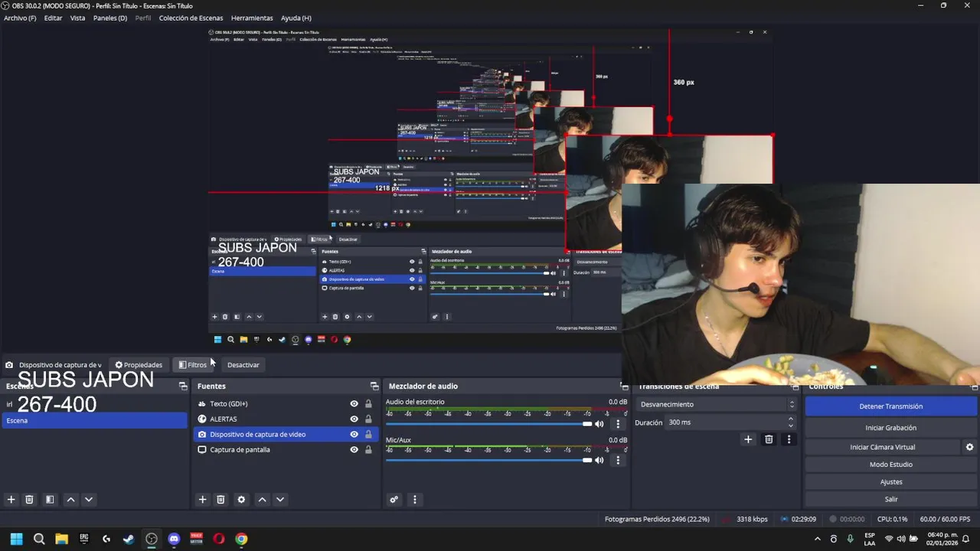
Task: Add a new source in Fuentes panel
Action: [x=202, y=500]
